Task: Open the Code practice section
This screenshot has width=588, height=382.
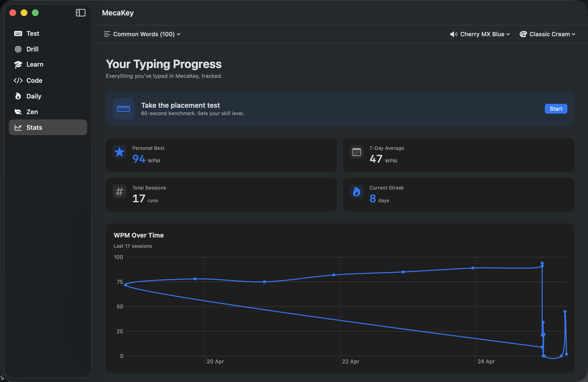Action: (48, 81)
